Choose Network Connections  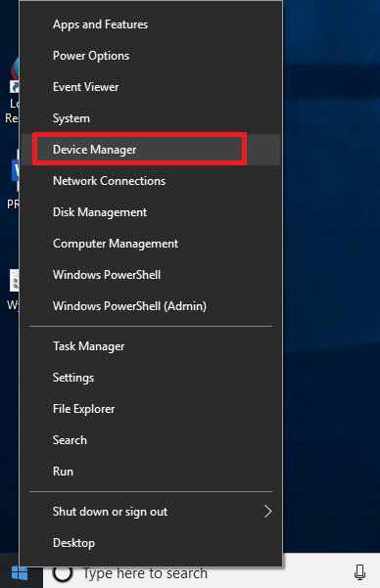(x=151, y=181)
